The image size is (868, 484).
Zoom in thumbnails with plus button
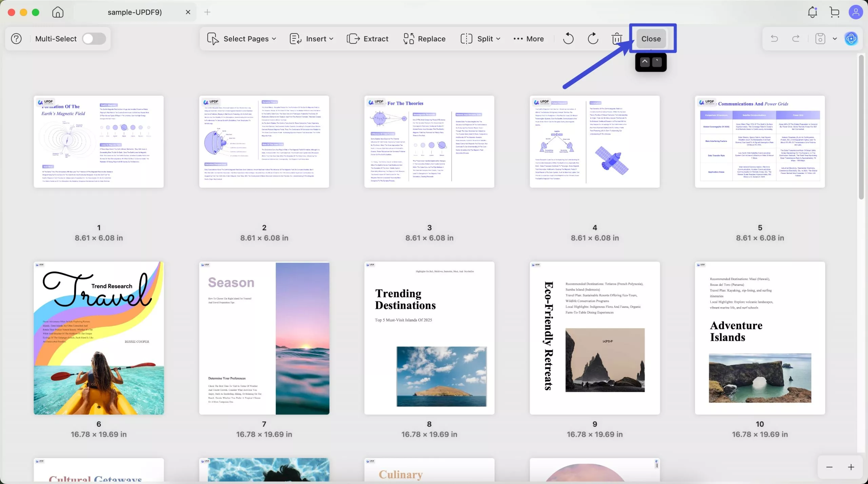(851, 467)
